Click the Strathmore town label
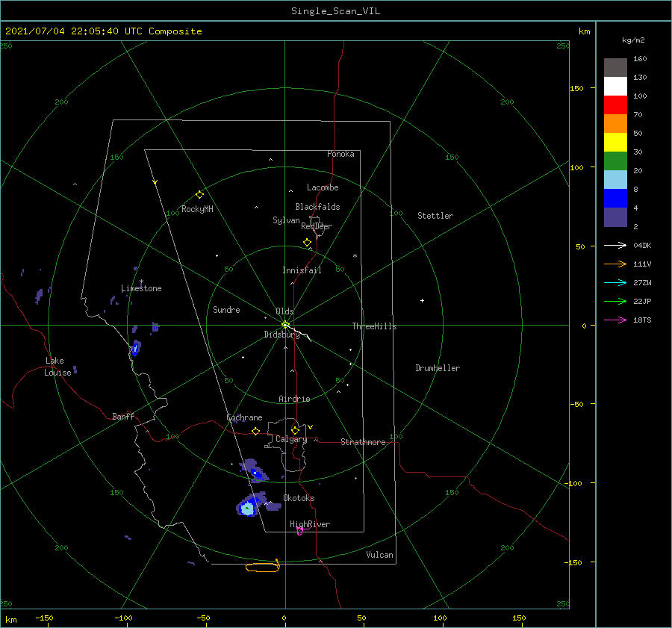This screenshot has width=672, height=628. pos(363,442)
